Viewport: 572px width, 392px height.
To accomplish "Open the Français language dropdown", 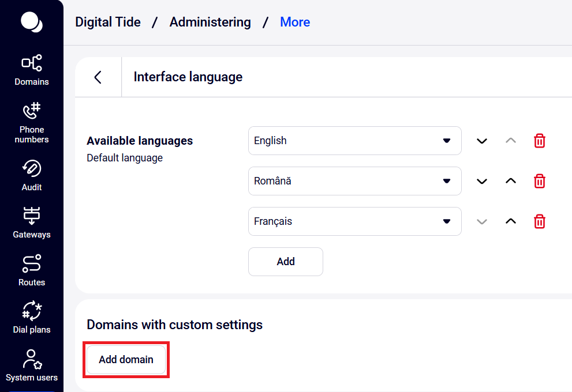I will click(354, 221).
